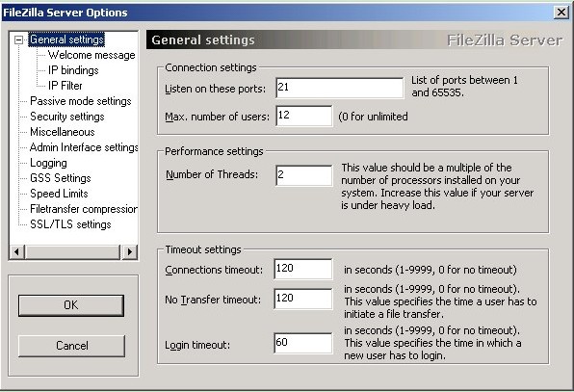Open the Security settings page
574x392 pixels.
click(x=67, y=117)
